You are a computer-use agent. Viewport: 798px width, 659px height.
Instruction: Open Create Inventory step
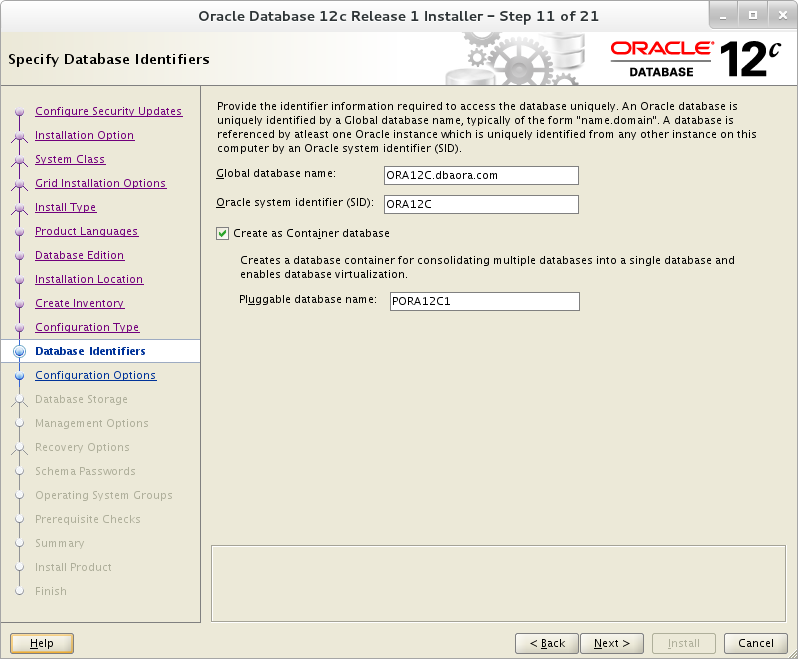pos(79,303)
